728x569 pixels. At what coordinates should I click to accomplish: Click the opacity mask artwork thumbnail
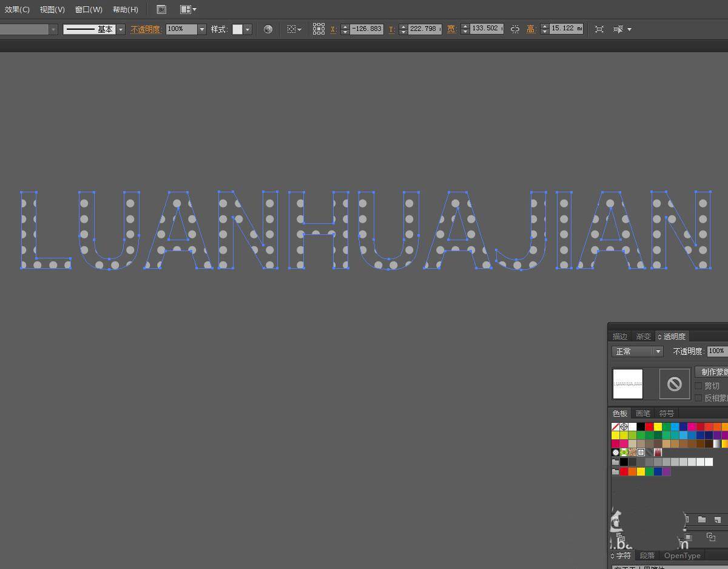pyautogui.click(x=628, y=384)
